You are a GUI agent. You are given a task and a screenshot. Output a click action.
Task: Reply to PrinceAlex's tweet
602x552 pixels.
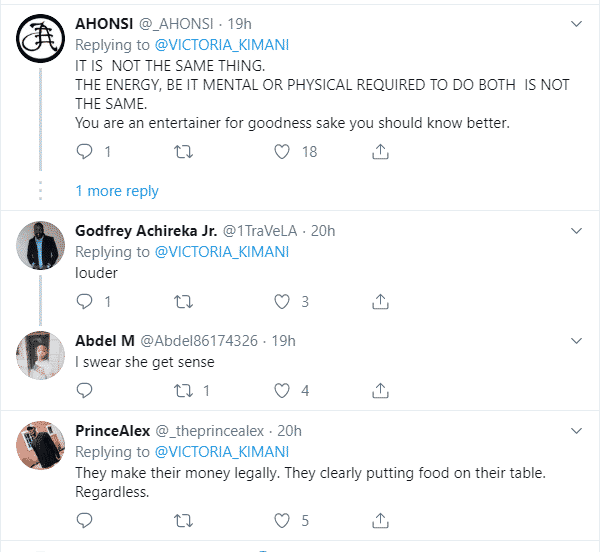click(84, 520)
